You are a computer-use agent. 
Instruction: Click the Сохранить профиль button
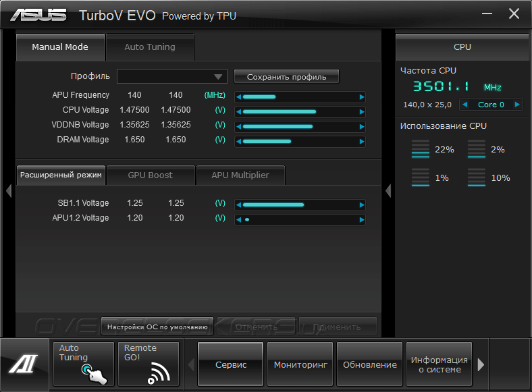pyautogui.click(x=286, y=77)
